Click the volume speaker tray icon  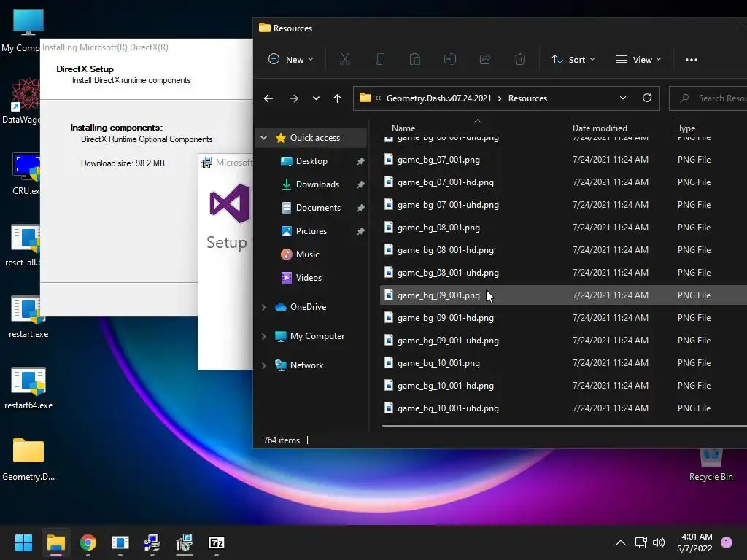point(659,542)
